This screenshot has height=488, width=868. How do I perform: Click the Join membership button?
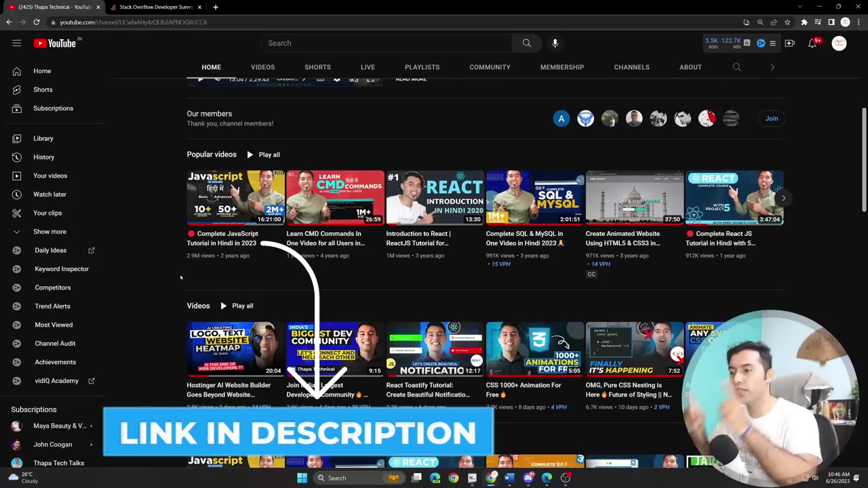[x=772, y=119]
